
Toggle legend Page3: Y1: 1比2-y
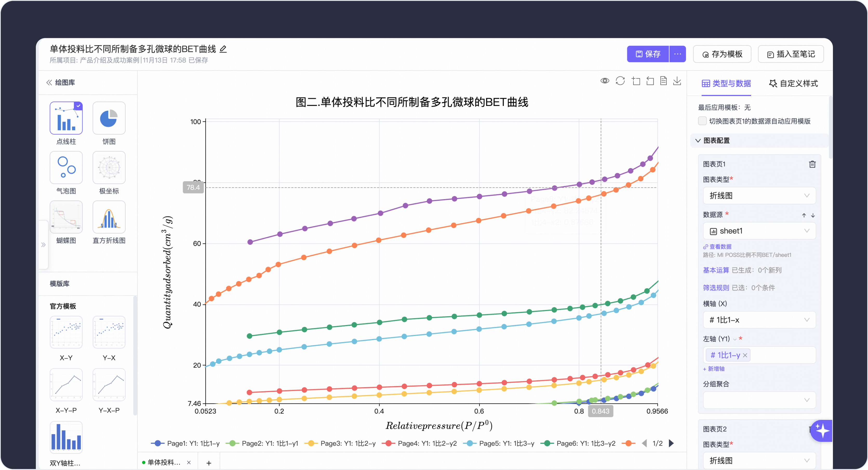(340, 443)
